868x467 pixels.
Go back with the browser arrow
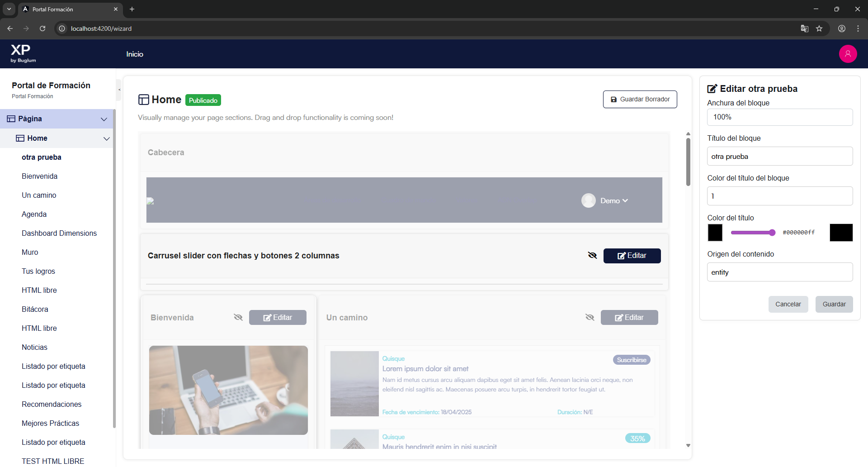click(x=10, y=29)
